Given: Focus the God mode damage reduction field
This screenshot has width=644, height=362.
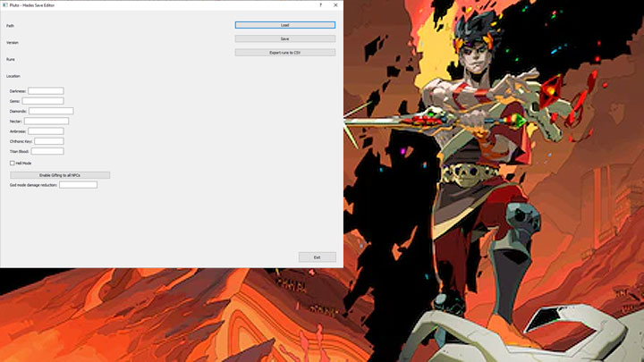Looking at the screenshot, I should pos(78,185).
